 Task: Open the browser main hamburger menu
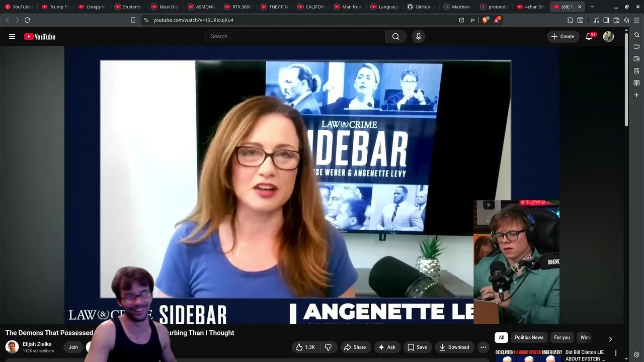[636, 20]
